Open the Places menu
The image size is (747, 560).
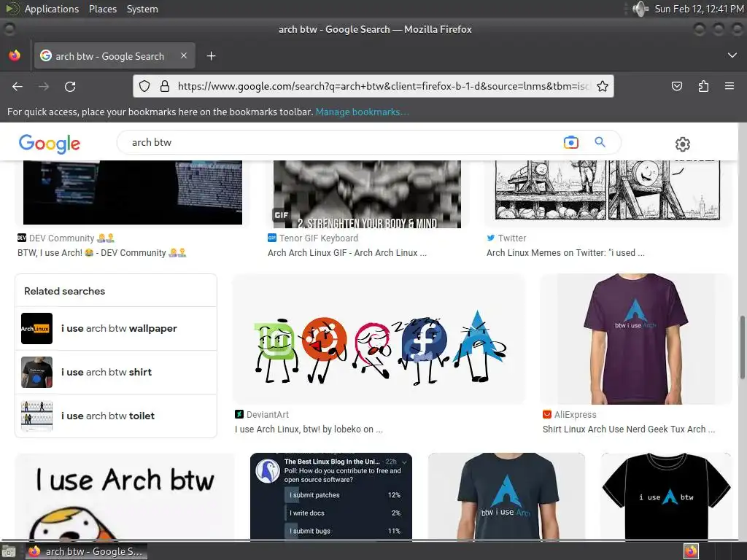tap(103, 9)
